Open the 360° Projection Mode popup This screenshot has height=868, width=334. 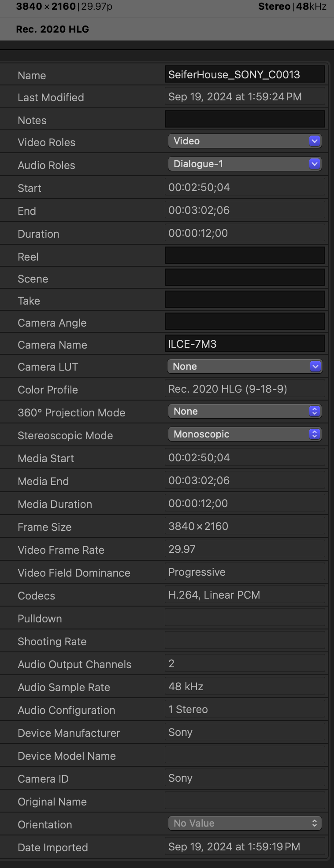pos(245,412)
